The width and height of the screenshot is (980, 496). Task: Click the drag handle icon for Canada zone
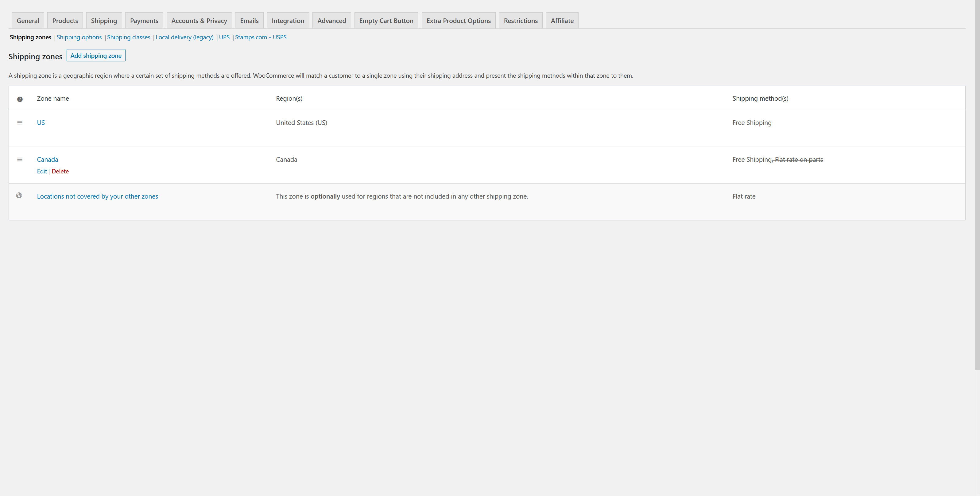pos(20,159)
